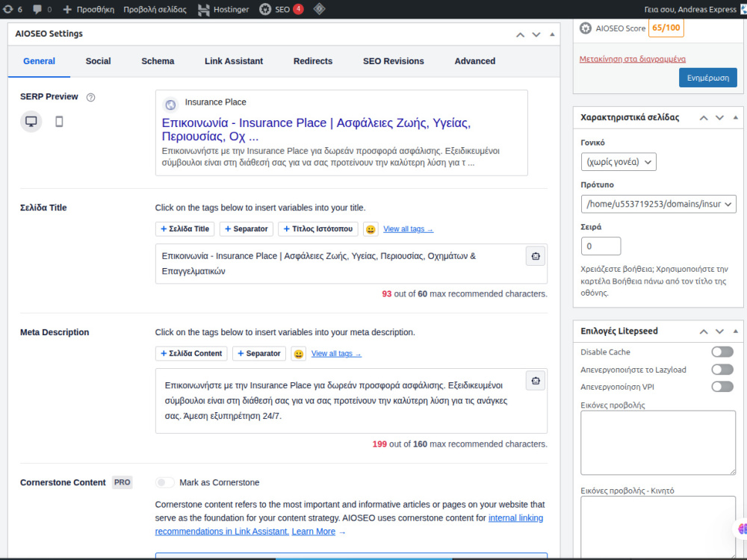Collapse the Επιλογές Litespeed panel
This screenshot has width=747, height=560.
click(736, 331)
